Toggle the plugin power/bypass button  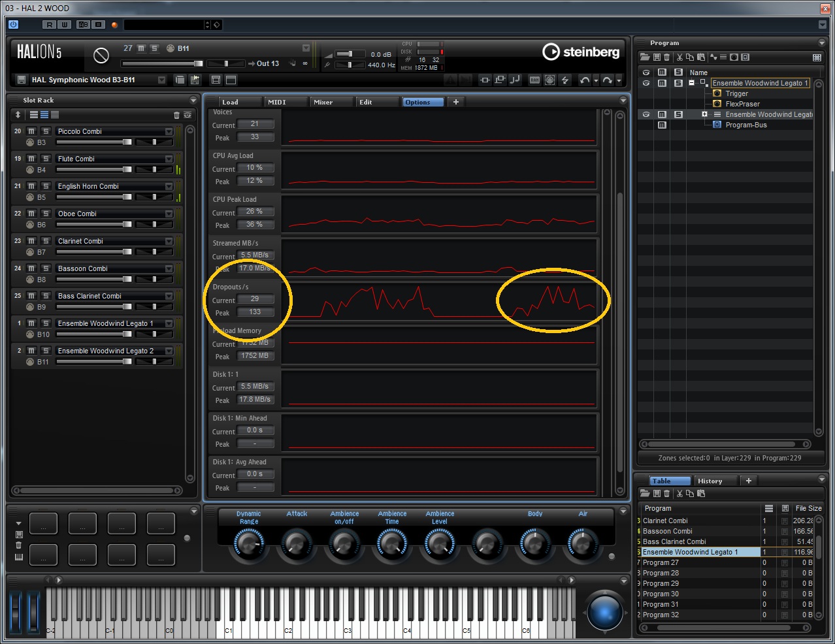(13, 25)
